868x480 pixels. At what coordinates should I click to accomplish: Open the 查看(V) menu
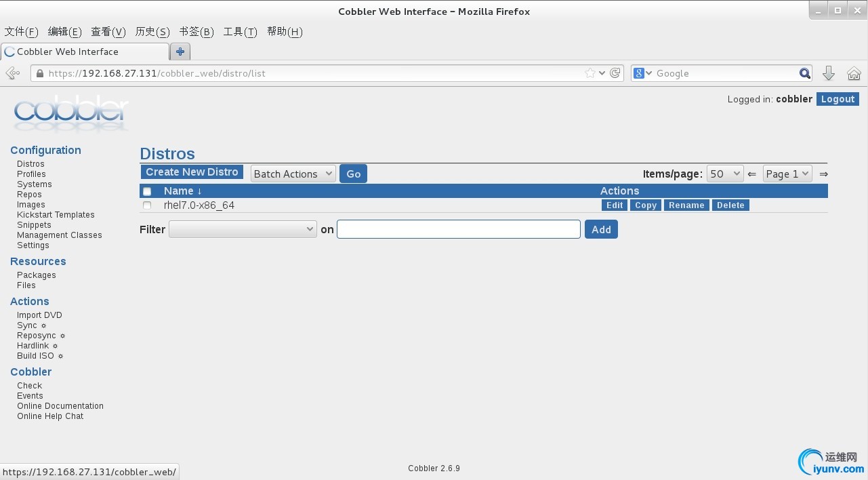(x=108, y=32)
